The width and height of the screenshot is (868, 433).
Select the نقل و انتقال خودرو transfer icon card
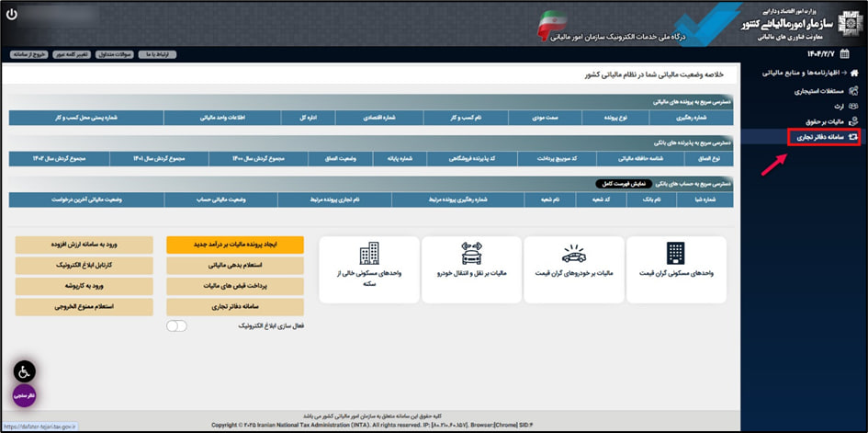[470, 269]
